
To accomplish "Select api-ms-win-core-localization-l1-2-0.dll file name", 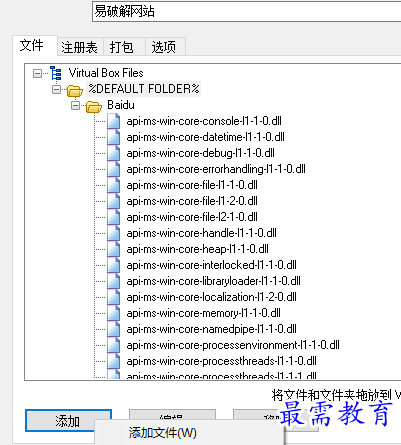I will (x=212, y=297).
